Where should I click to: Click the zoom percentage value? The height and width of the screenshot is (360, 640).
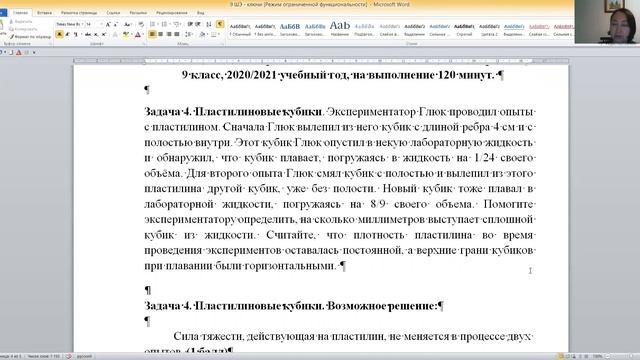click(x=598, y=356)
